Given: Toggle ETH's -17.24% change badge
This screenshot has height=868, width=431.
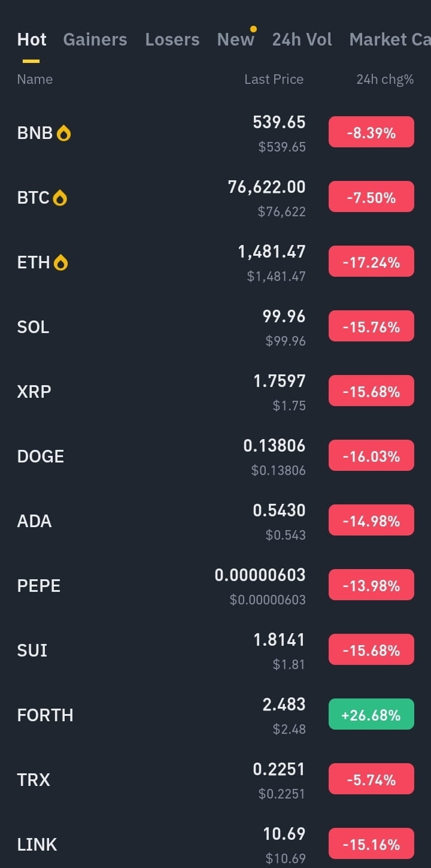Looking at the screenshot, I should (x=371, y=261).
